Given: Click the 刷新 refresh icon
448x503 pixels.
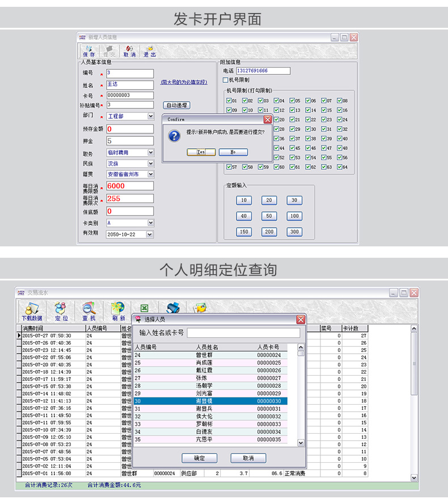Looking at the screenshot, I should pyautogui.click(x=118, y=311).
